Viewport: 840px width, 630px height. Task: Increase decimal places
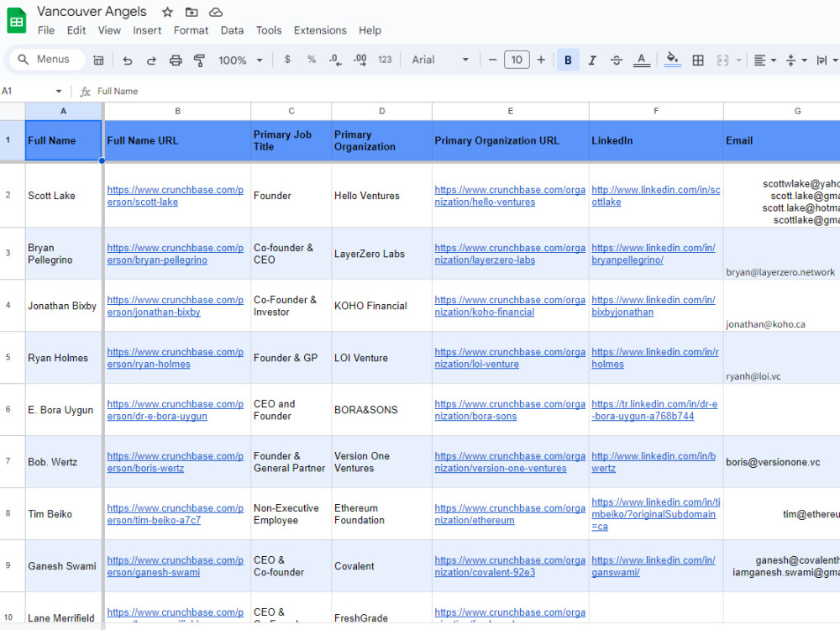tap(360, 60)
